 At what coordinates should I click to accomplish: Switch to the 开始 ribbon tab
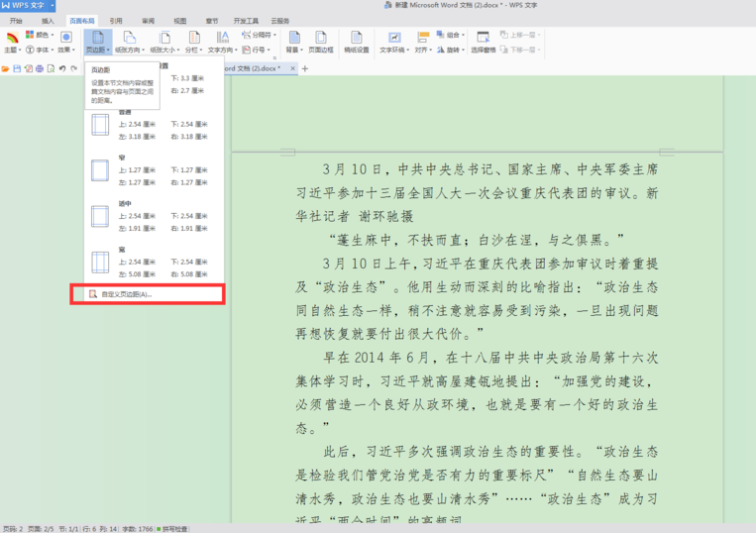click(x=16, y=21)
